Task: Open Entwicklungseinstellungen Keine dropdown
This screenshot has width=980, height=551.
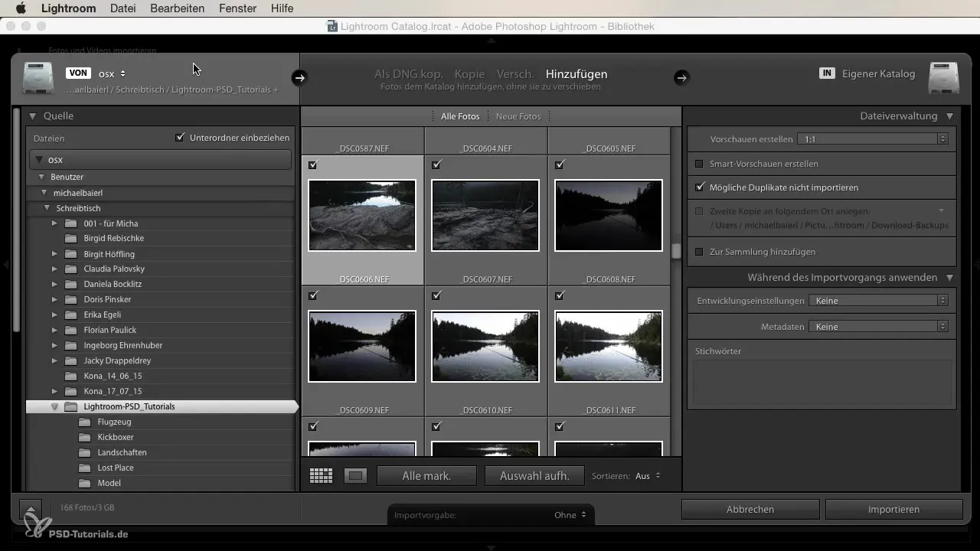Action: click(x=879, y=301)
